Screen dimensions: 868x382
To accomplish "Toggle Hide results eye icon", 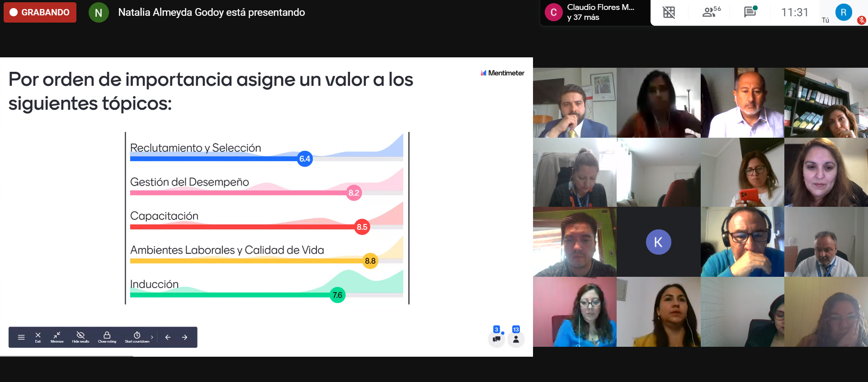I will (x=80, y=337).
